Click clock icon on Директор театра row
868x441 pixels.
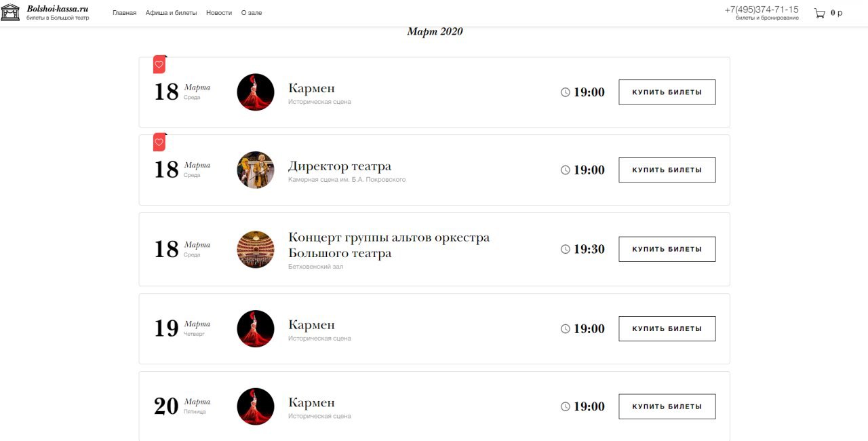(566, 170)
